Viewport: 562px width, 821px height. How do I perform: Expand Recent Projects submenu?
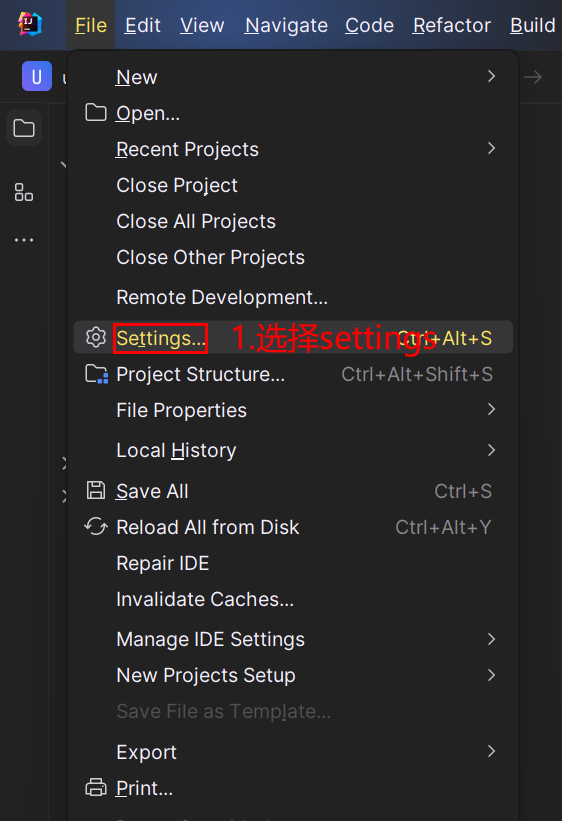pos(491,149)
